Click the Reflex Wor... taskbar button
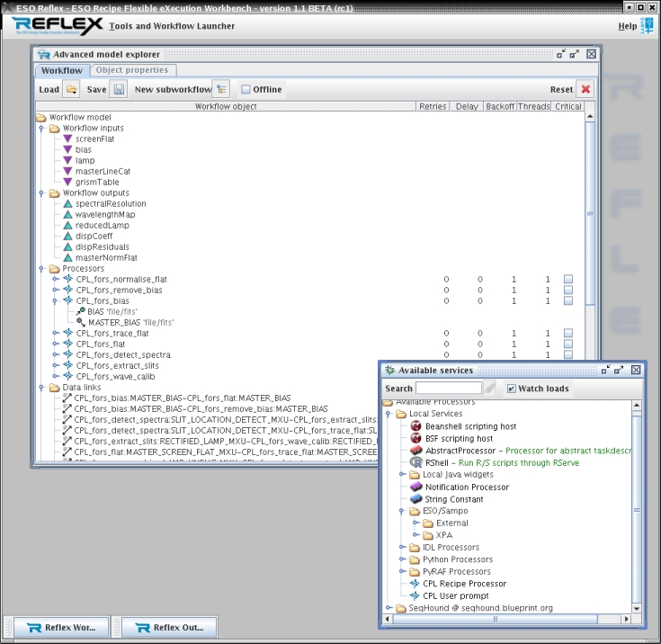661x644 pixels. 61,627
